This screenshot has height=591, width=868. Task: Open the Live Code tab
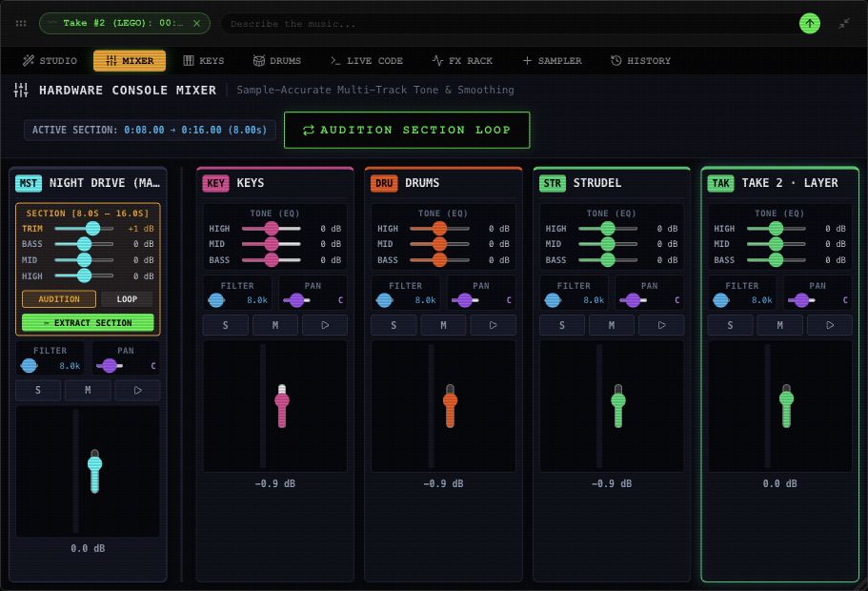[367, 60]
